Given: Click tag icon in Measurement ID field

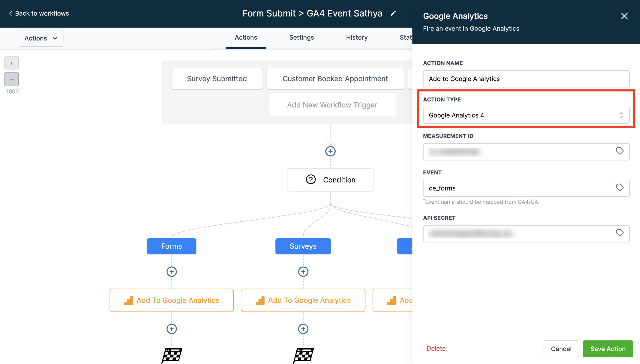Looking at the screenshot, I should pyautogui.click(x=620, y=151).
